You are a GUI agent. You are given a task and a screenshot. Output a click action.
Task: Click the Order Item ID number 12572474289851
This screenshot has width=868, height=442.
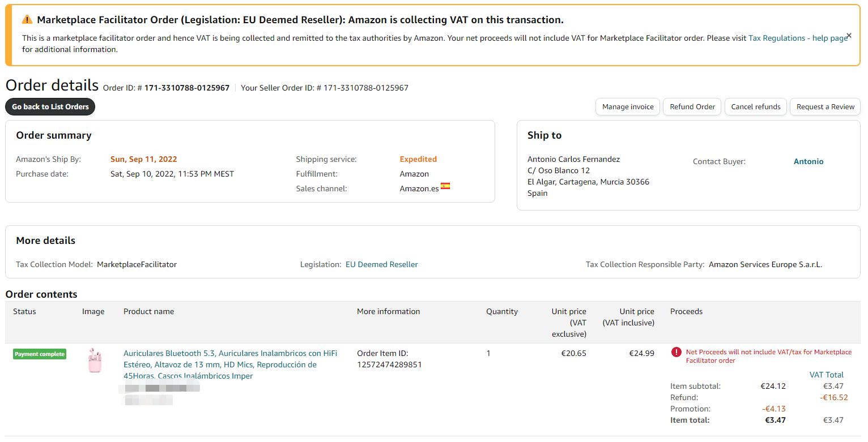point(389,364)
